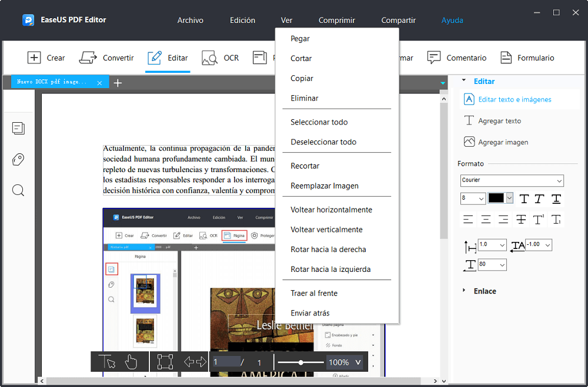
Task: Select the Editar toolbar tab
Action: tap(167, 58)
